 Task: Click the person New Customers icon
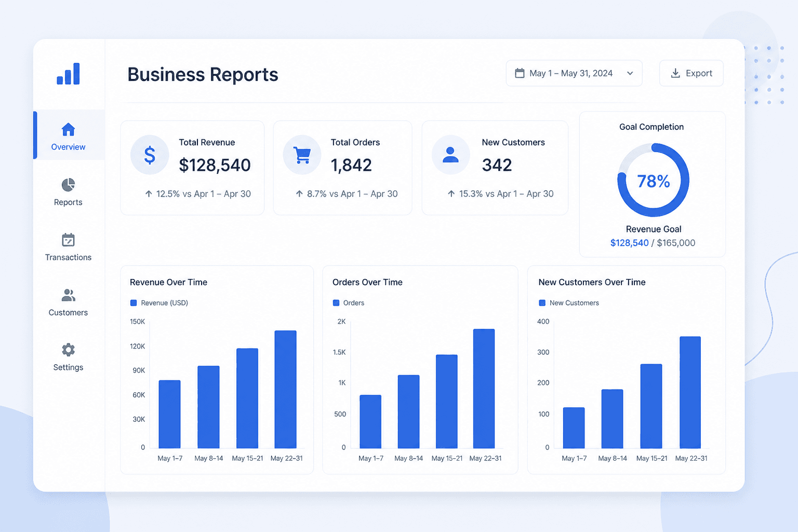pos(450,155)
